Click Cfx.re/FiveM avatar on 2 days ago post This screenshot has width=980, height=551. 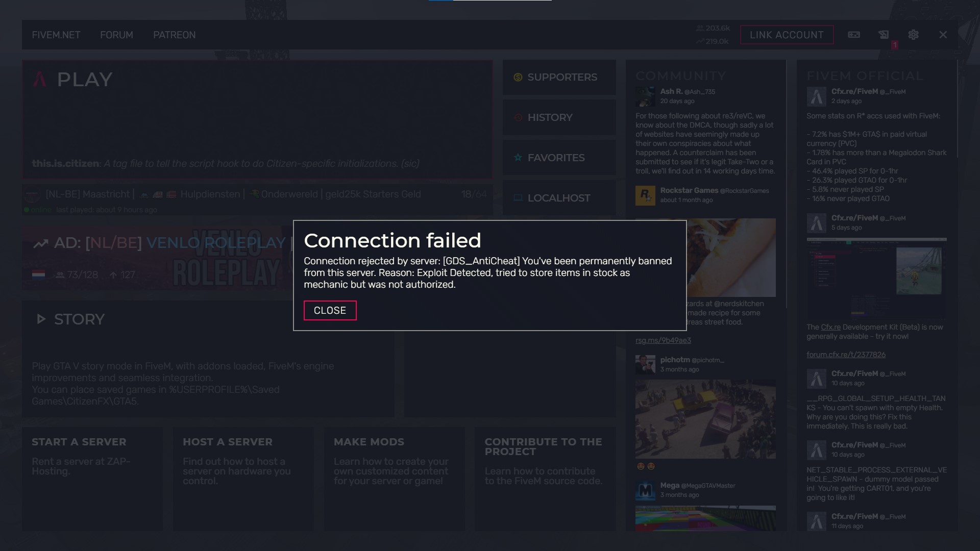[816, 96]
